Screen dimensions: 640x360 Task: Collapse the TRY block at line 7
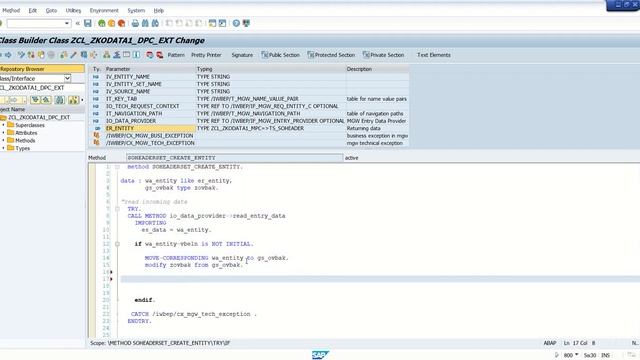coord(118,209)
